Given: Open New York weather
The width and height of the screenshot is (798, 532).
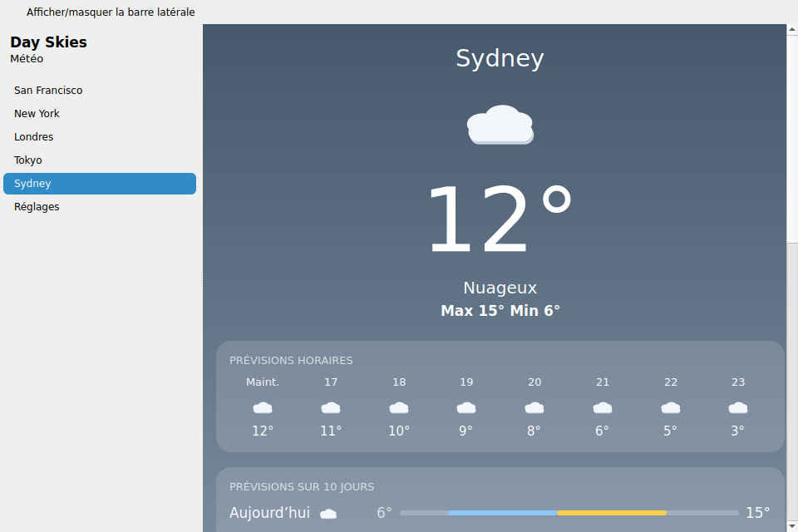Looking at the screenshot, I should [x=100, y=114].
